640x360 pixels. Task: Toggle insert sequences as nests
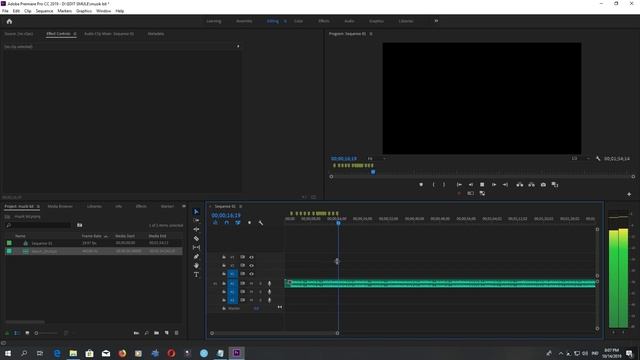pos(215,223)
